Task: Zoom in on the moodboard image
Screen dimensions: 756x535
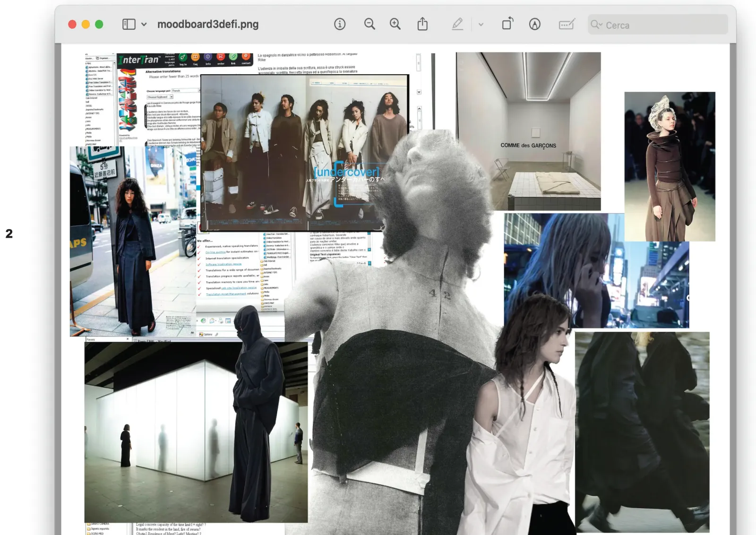Action: tap(395, 24)
